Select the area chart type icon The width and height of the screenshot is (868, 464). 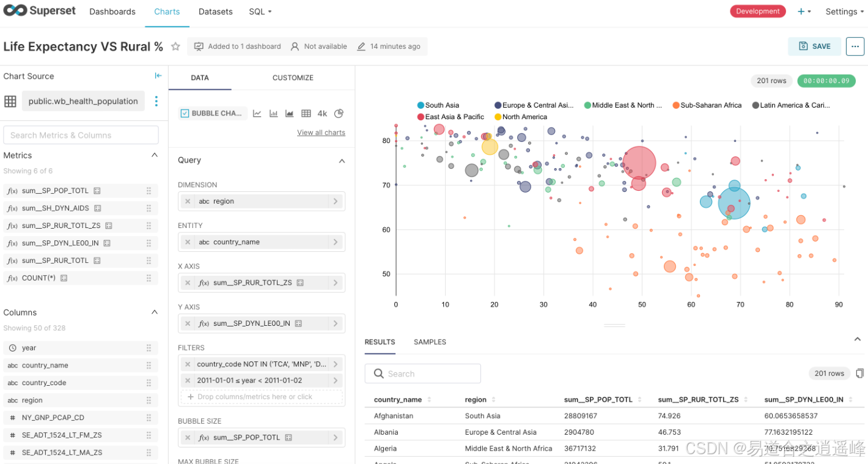[290, 113]
